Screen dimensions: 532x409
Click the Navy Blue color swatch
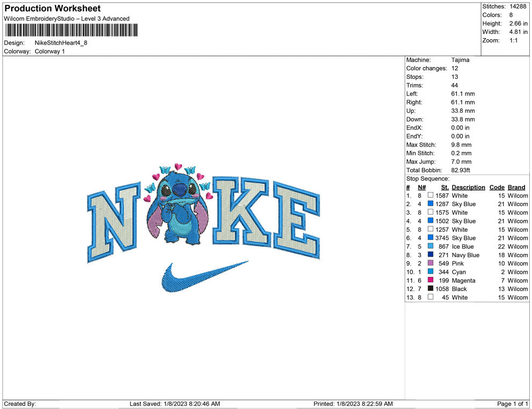430,254
